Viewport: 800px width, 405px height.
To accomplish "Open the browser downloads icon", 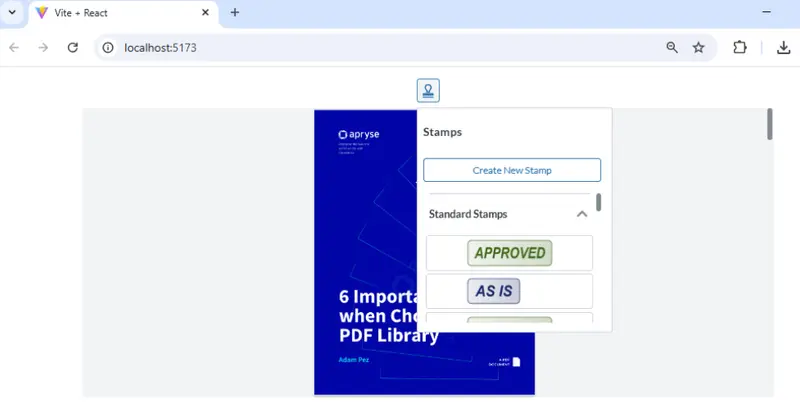I will click(783, 47).
